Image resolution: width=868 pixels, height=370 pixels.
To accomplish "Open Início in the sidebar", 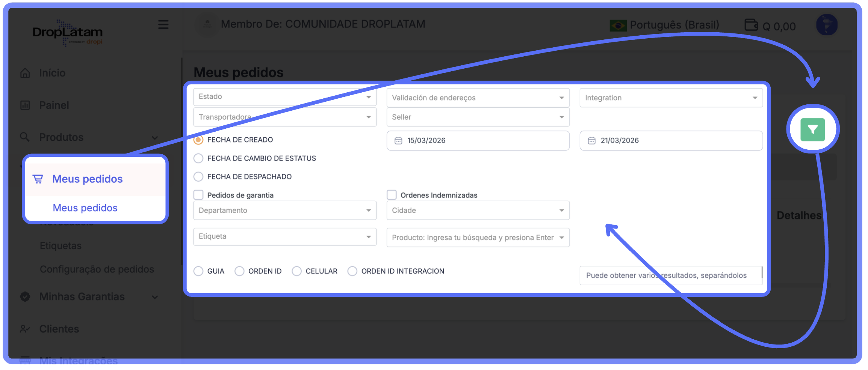I will coord(52,73).
